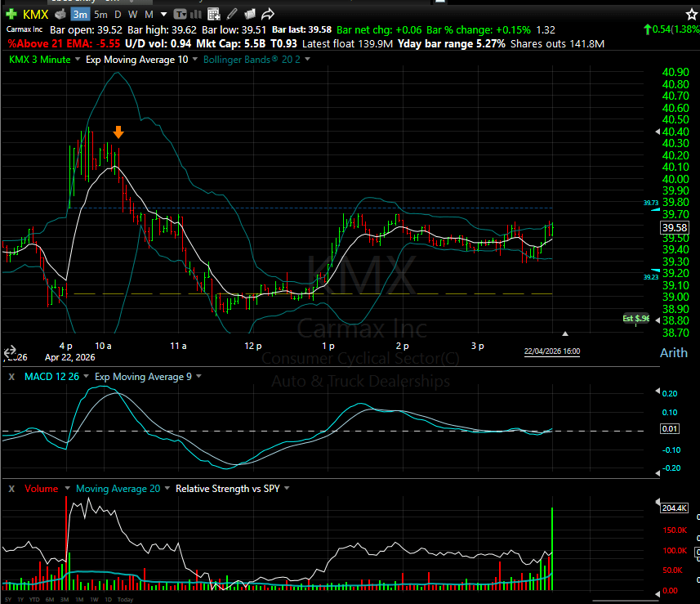Click the Tv text tool icon

(179, 14)
